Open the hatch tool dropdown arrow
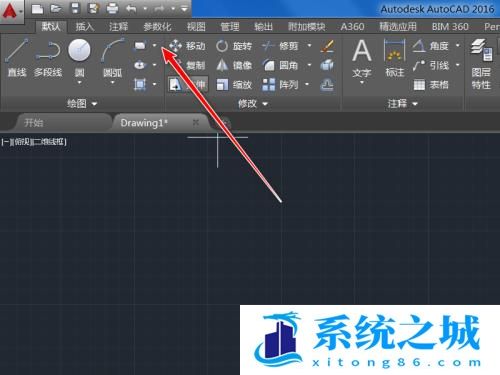 click(154, 84)
